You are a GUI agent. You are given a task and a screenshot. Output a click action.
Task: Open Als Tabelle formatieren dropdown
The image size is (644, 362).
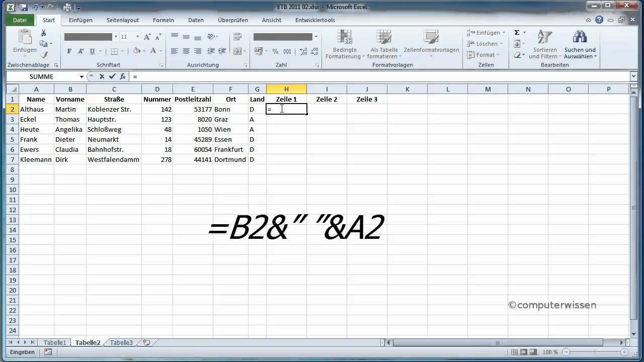tap(384, 44)
